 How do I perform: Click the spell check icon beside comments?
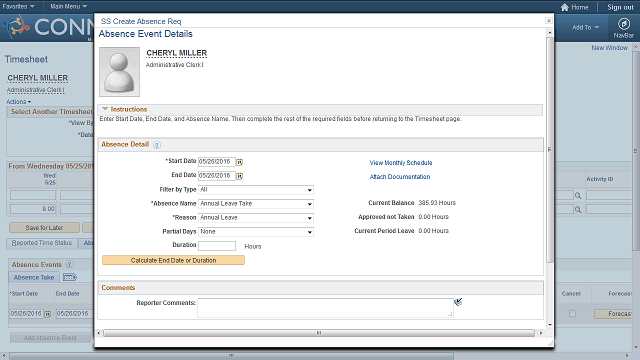[x=458, y=302]
